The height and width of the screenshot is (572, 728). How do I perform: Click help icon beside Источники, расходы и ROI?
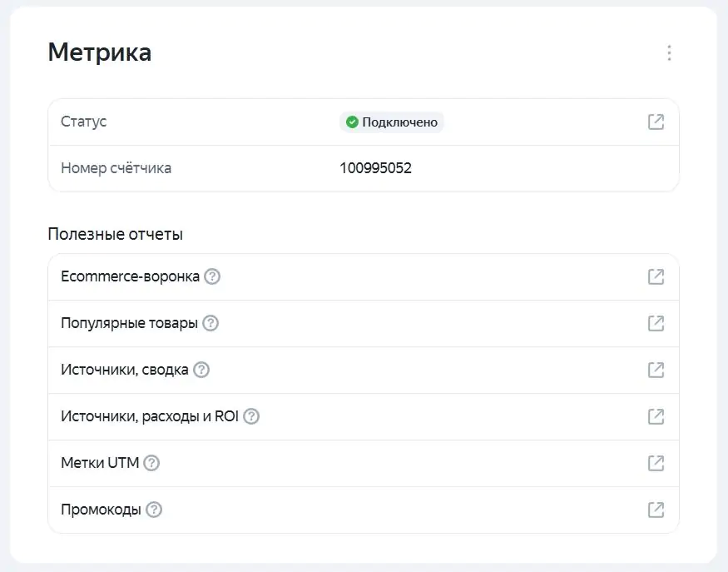click(x=251, y=416)
